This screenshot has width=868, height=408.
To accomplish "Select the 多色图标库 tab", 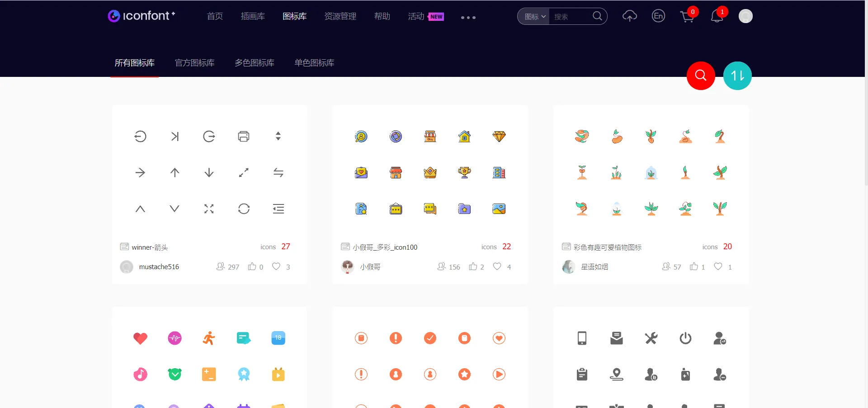I will click(254, 63).
